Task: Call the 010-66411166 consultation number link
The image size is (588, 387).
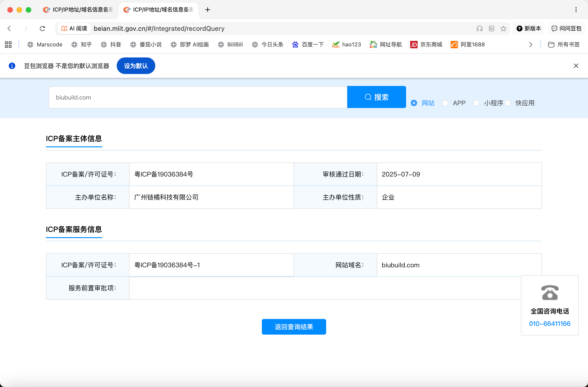Action: pos(549,324)
